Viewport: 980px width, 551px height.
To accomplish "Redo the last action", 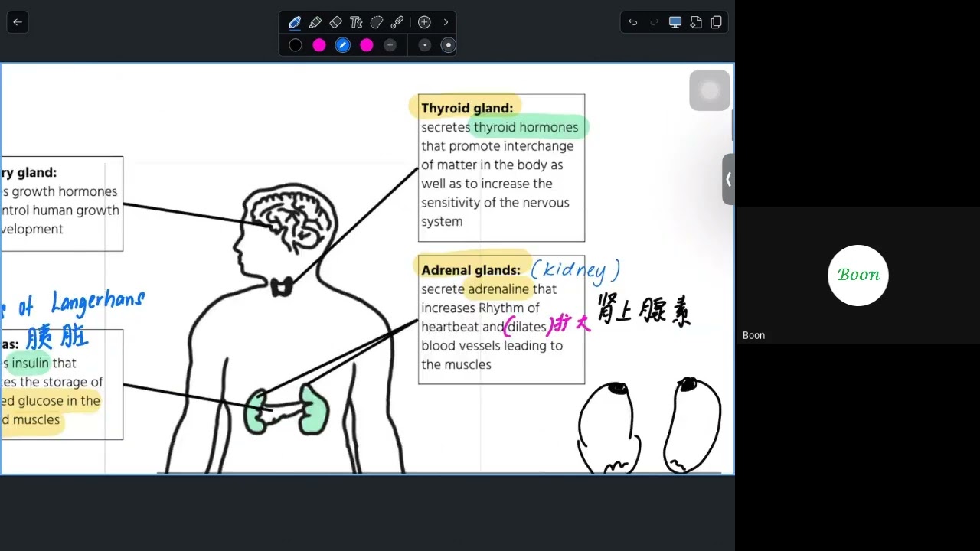I will coord(654,22).
